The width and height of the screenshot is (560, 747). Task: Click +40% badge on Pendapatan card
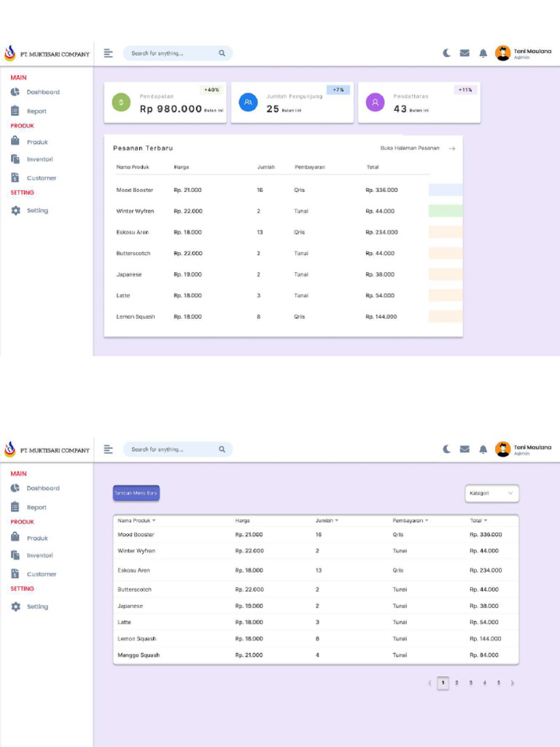(x=211, y=90)
